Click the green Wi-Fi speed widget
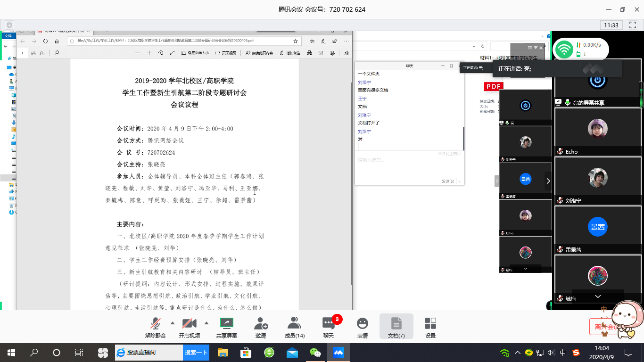The image size is (644, 362). click(581, 49)
